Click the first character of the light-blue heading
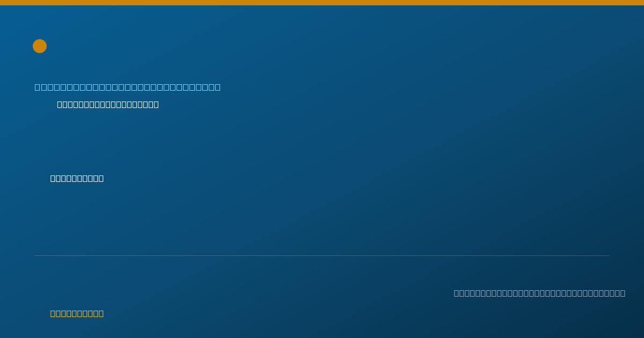The width and height of the screenshot is (644, 338). 38,87
